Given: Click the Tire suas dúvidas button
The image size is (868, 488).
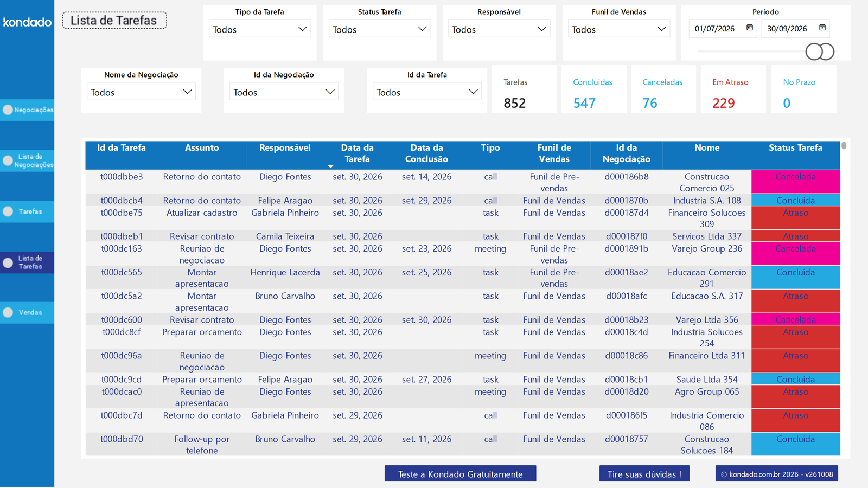Looking at the screenshot, I should coord(644,474).
